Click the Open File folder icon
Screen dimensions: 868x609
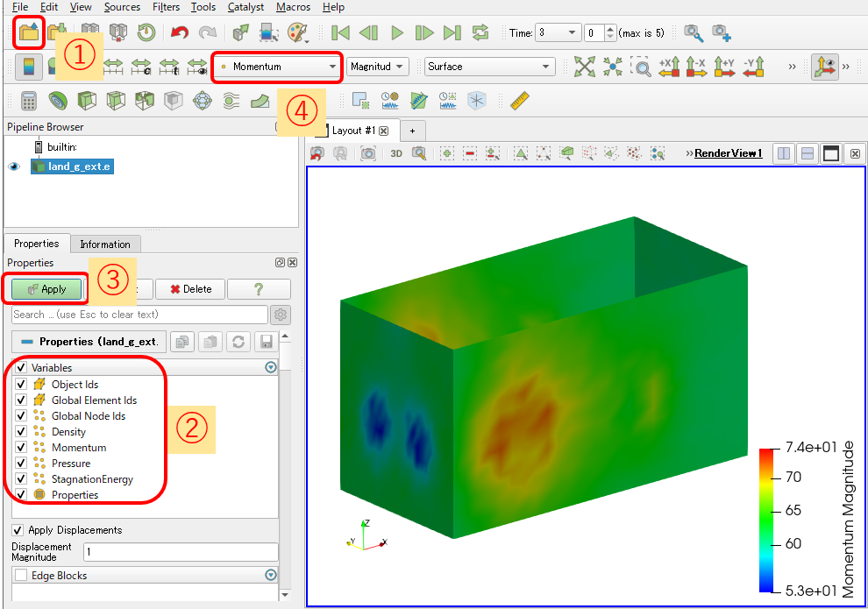click(29, 32)
